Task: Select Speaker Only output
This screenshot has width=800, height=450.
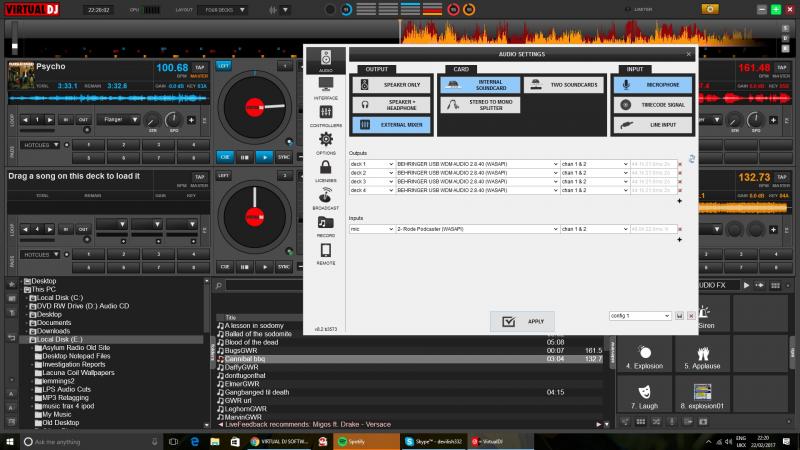Action: coord(391,85)
